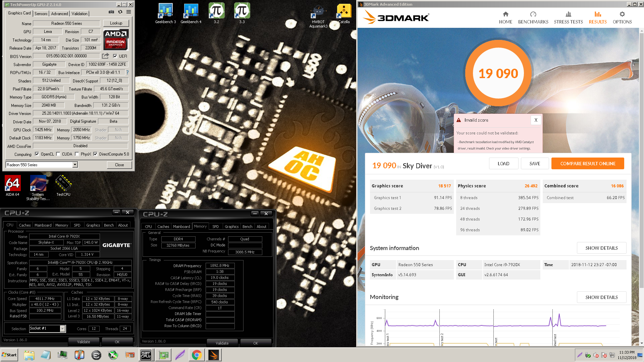The width and height of the screenshot is (644, 362).
Task: Click COMPARE RESULT ONLINE button
Action: (x=588, y=164)
